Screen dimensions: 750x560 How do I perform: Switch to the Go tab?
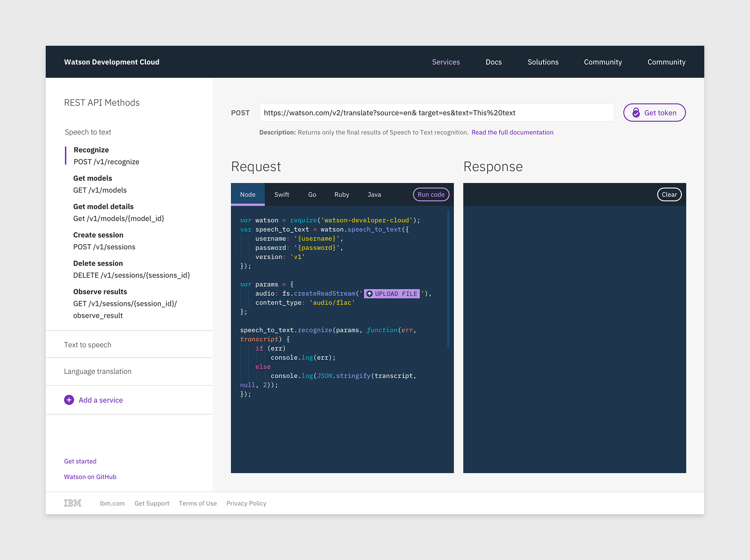click(312, 194)
